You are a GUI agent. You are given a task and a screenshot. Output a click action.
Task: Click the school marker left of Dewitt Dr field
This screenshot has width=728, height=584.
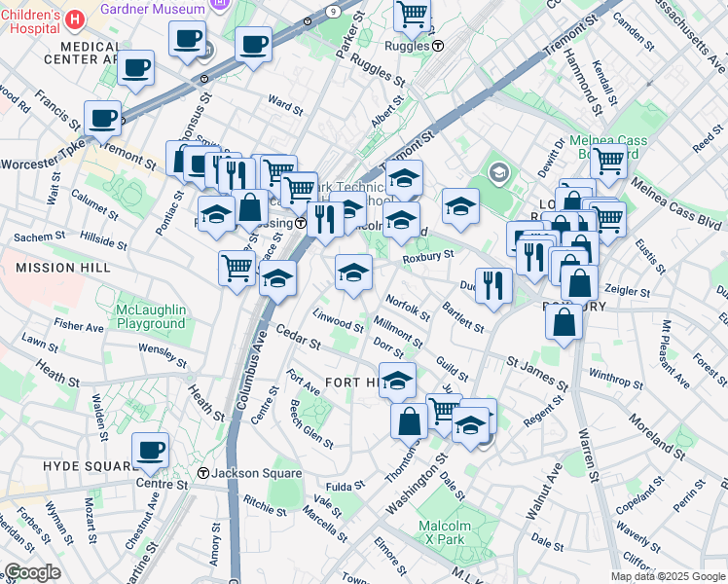tap(460, 209)
